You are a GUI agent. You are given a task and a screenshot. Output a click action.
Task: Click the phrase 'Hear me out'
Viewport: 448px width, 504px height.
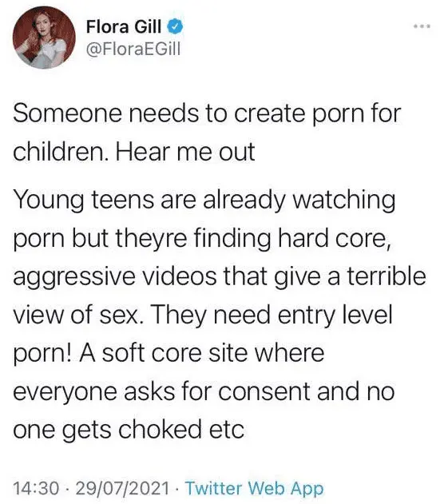pos(185,152)
